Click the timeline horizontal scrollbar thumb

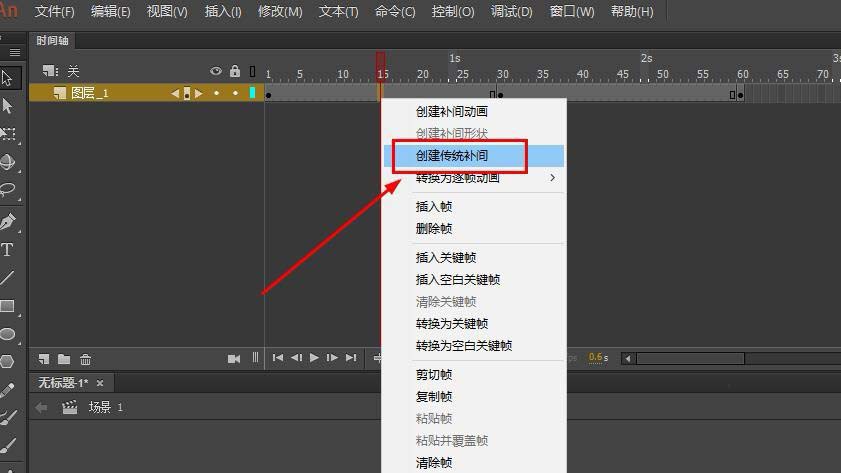pyautogui.click(x=690, y=358)
